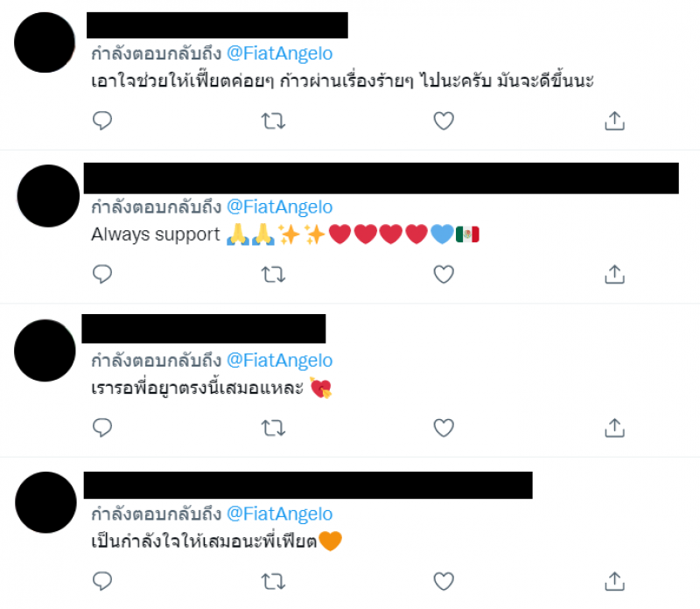Like the "Always support" tweet
700x609 pixels.
pos(444,274)
